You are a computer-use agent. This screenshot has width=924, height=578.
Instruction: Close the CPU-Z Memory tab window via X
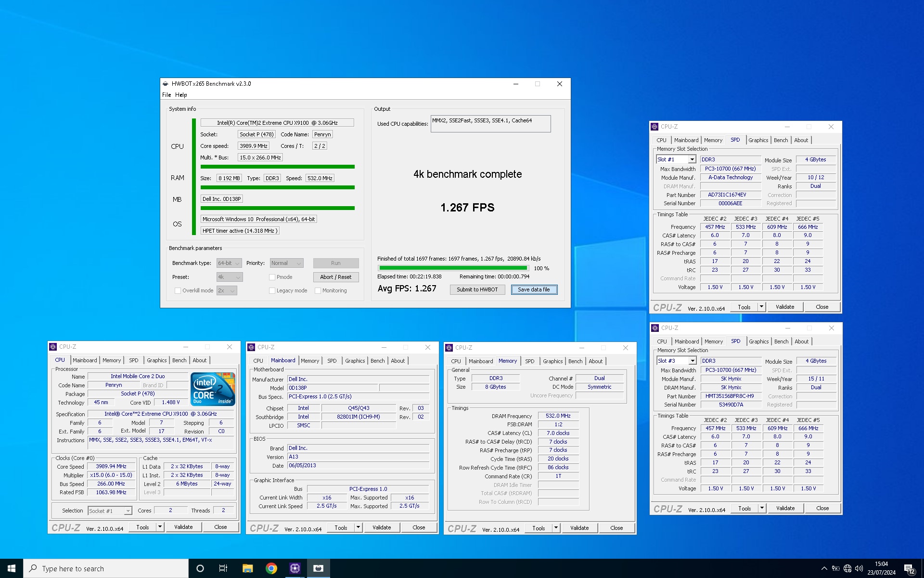pos(626,348)
